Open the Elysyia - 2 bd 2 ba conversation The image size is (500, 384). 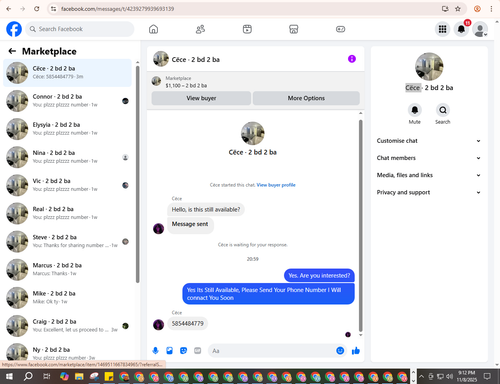67,129
